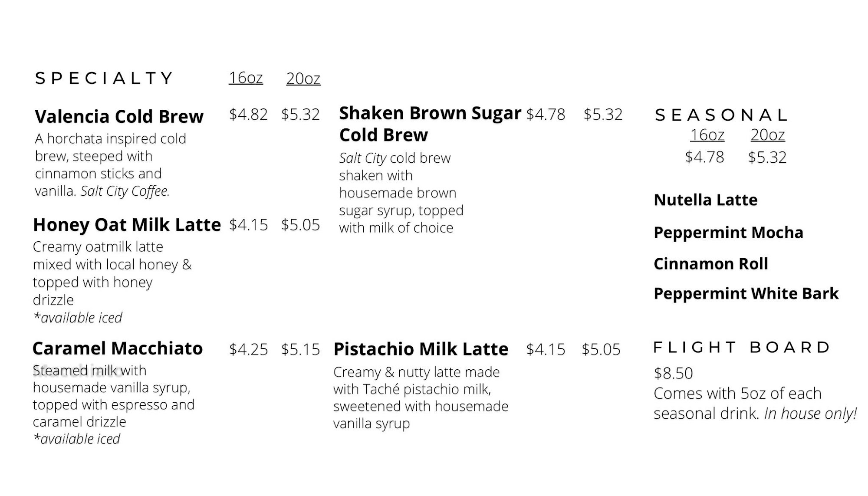The height and width of the screenshot is (496, 868).
Task: Select Shaken Brown Sugar Cold Brew heading
Action: coord(430,124)
